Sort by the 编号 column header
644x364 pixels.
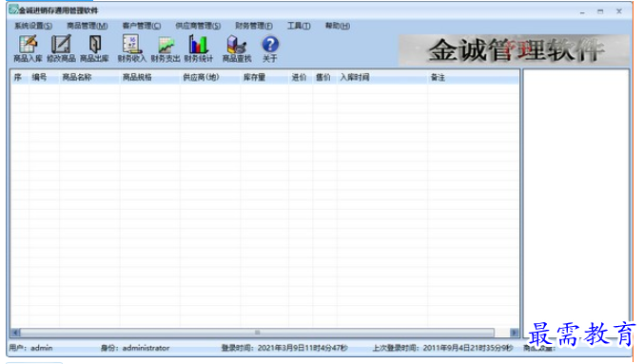[44, 77]
